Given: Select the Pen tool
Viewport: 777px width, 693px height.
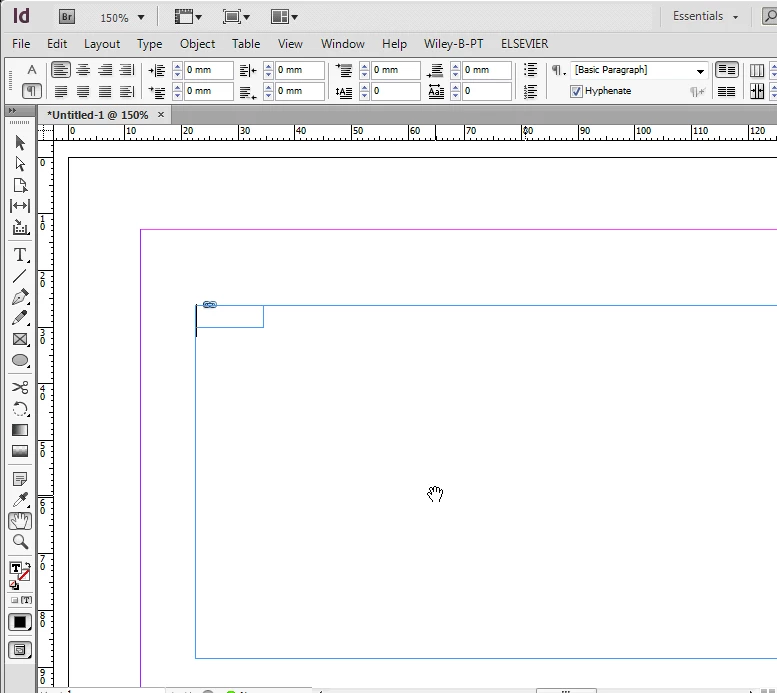Looking at the screenshot, I should (x=20, y=297).
